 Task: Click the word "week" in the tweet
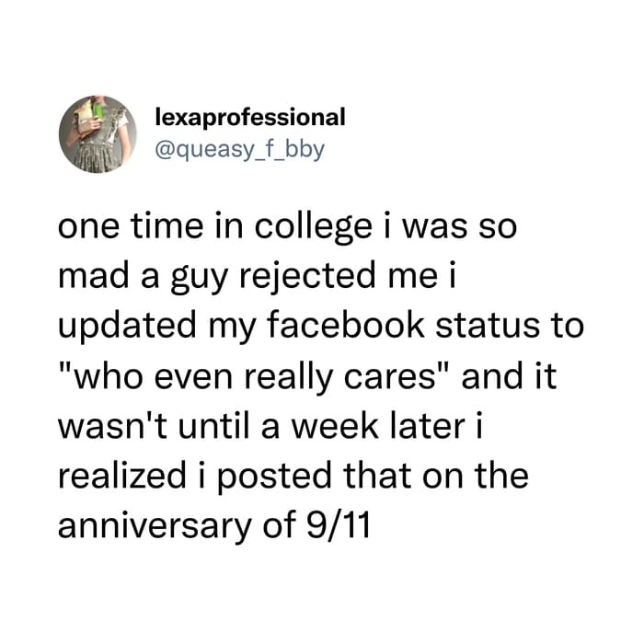click(335, 425)
